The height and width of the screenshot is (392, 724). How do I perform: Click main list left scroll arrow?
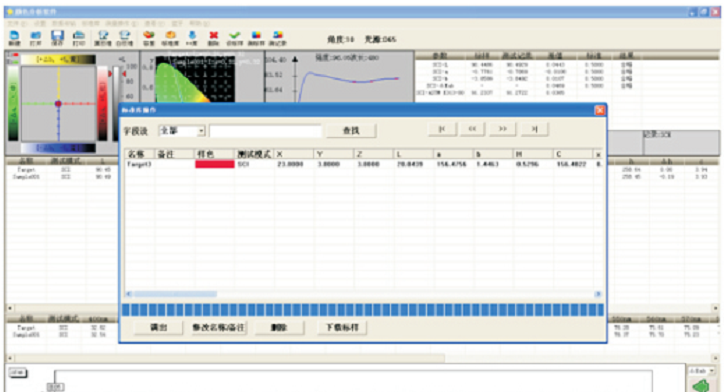coord(10,308)
